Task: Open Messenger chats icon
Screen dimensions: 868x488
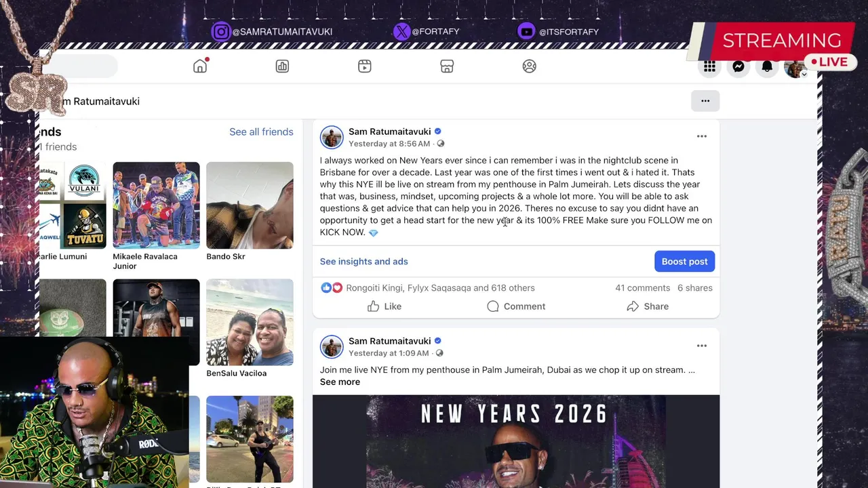Action: [x=738, y=66]
